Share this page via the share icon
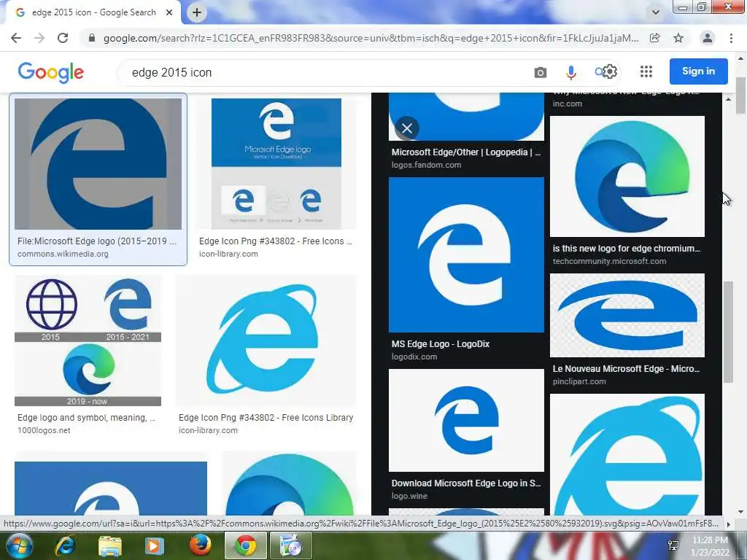The image size is (747, 560). [x=655, y=38]
